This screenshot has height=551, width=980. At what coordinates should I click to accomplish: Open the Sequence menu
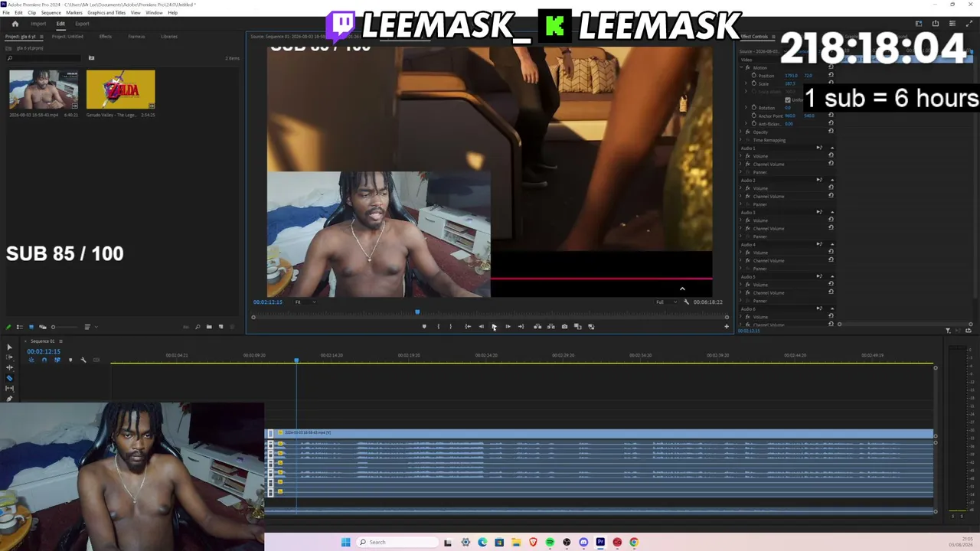(51, 13)
